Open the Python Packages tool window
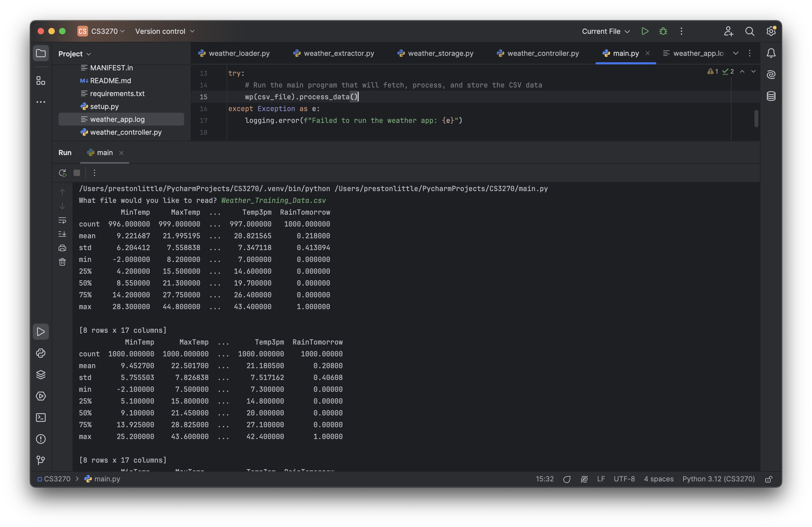 point(41,375)
